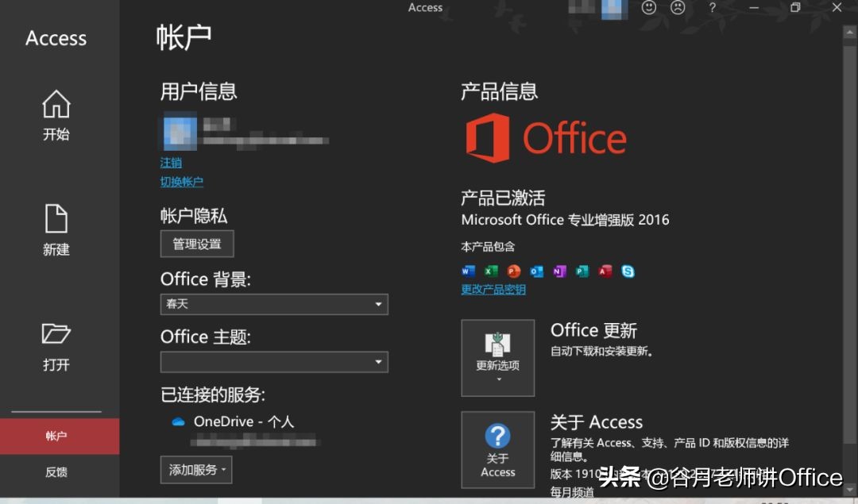The image size is (858, 504).
Task: Click the Access product icon
Action: click(x=605, y=271)
